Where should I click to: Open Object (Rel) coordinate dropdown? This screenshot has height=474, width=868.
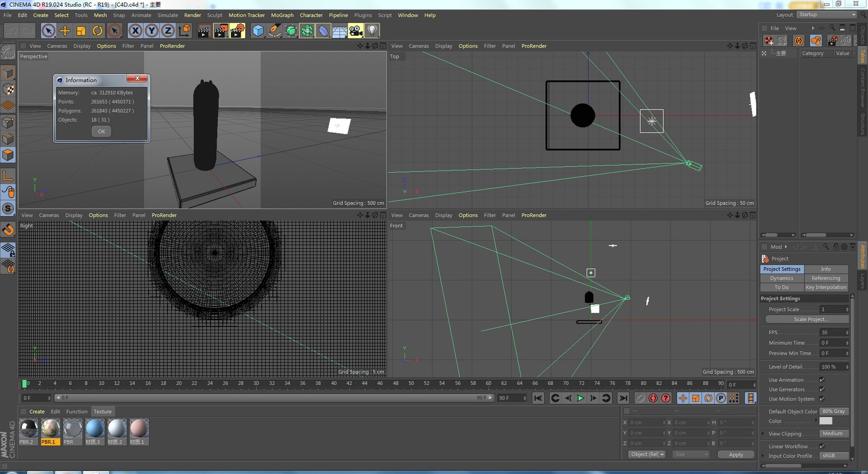(647, 455)
